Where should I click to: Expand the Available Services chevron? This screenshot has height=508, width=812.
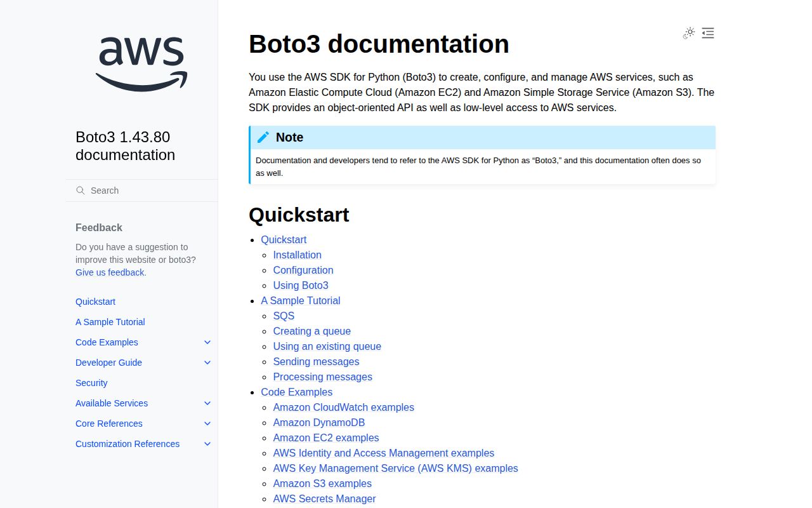point(207,403)
